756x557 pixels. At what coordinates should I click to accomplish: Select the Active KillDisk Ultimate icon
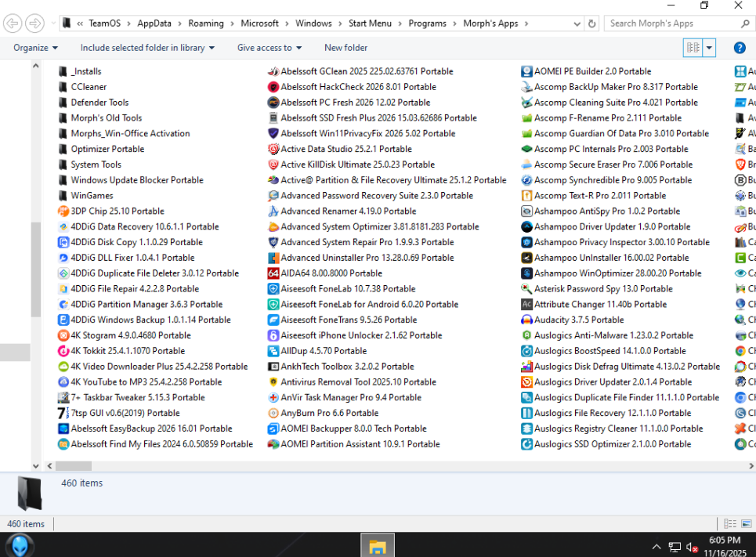coord(273,165)
